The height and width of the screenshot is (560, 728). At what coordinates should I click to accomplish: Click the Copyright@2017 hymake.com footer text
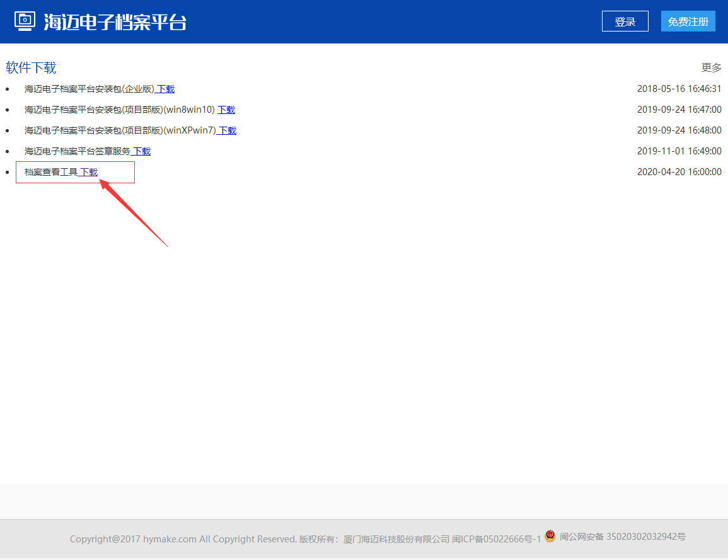tap(133, 539)
